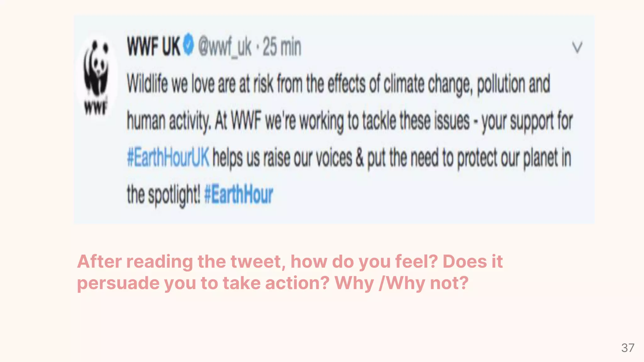Image resolution: width=644 pixels, height=362 pixels.
Task: Open the tweet options chevron menu
Action: click(x=577, y=48)
